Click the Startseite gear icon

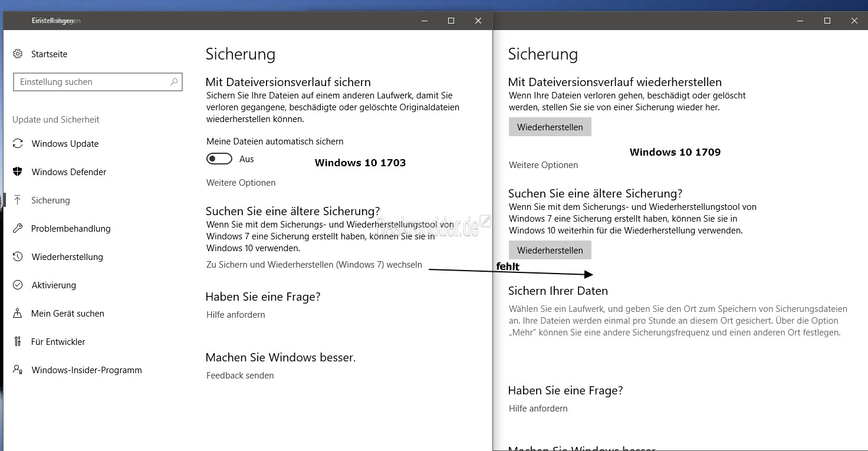[x=18, y=54]
